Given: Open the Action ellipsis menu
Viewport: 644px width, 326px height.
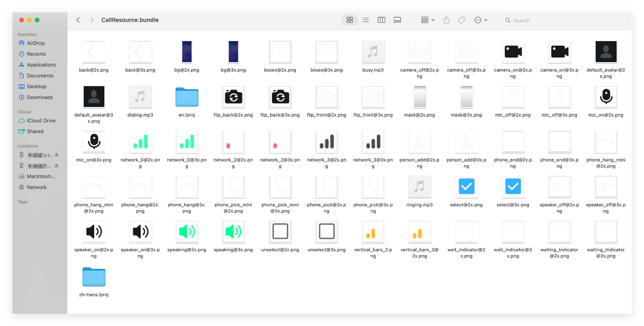Looking at the screenshot, I should pos(481,20).
